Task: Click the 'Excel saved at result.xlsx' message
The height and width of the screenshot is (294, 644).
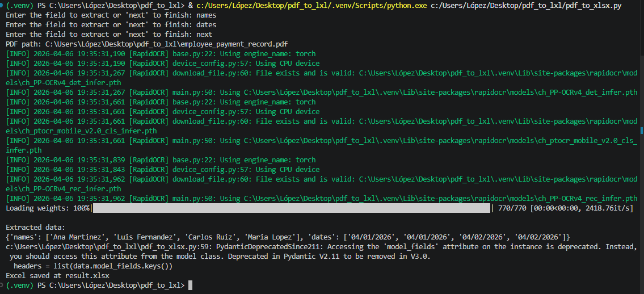Action: pos(57,276)
